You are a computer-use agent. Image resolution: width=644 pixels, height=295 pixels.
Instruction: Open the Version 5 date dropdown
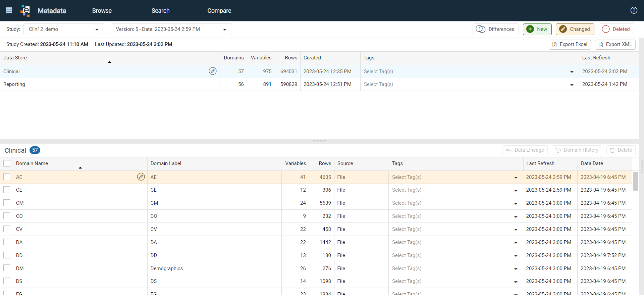point(171,29)
